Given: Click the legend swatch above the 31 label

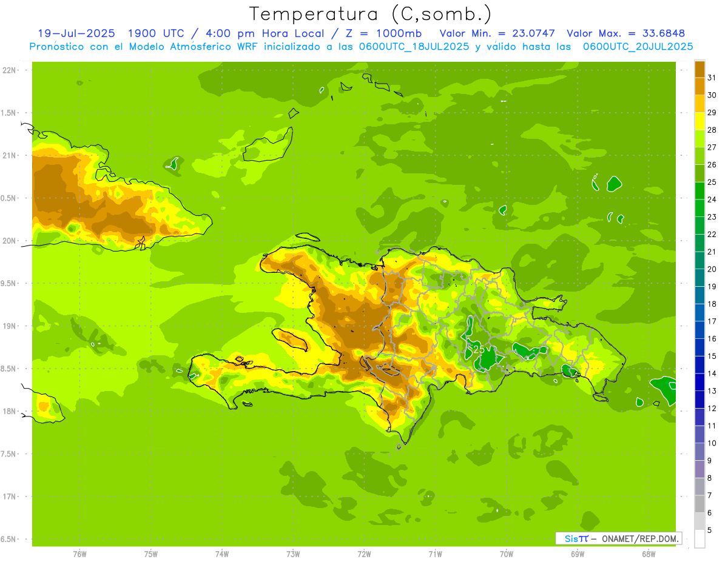Looking at the screenshot, I should click(x=699, y=69).
